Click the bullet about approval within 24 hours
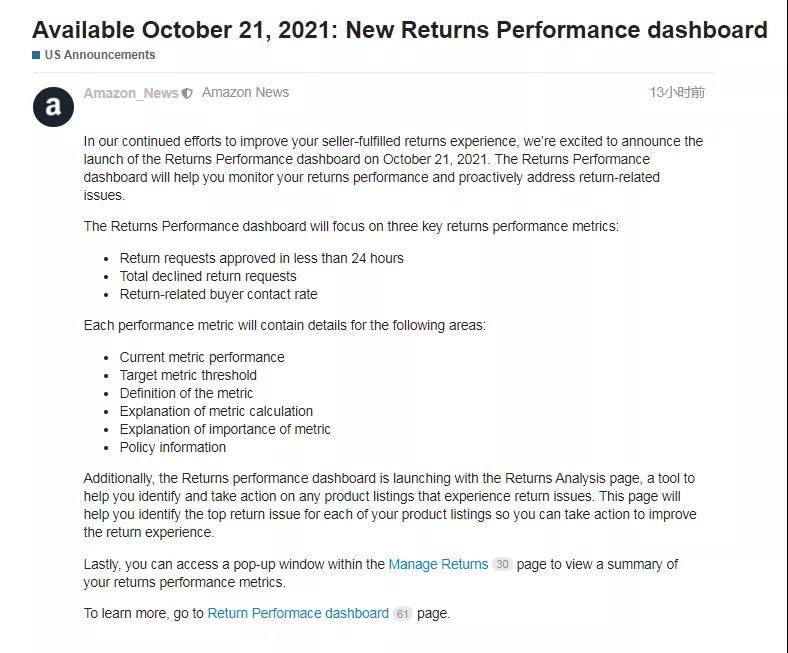 [261, 258]
